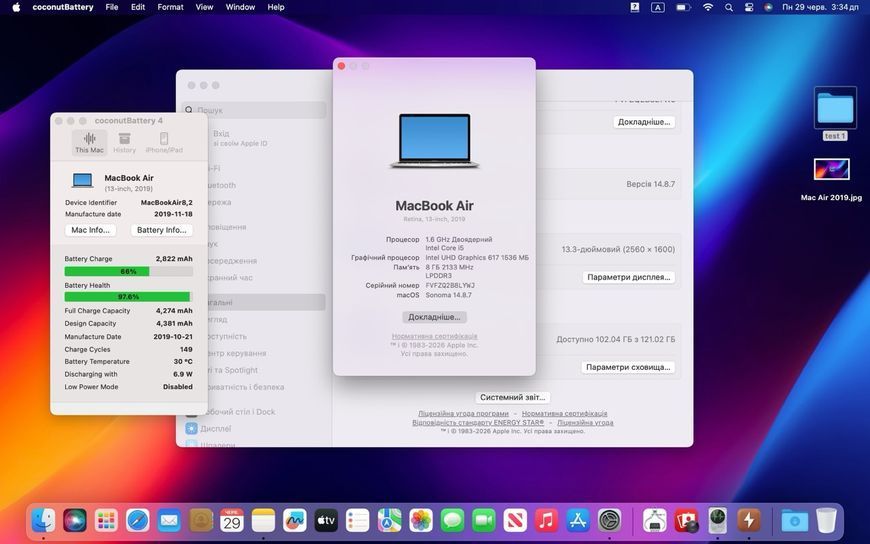Click Параметри сховища... button in Settings
The width and height of the screenshot is (870, 544).
(628, 367)
